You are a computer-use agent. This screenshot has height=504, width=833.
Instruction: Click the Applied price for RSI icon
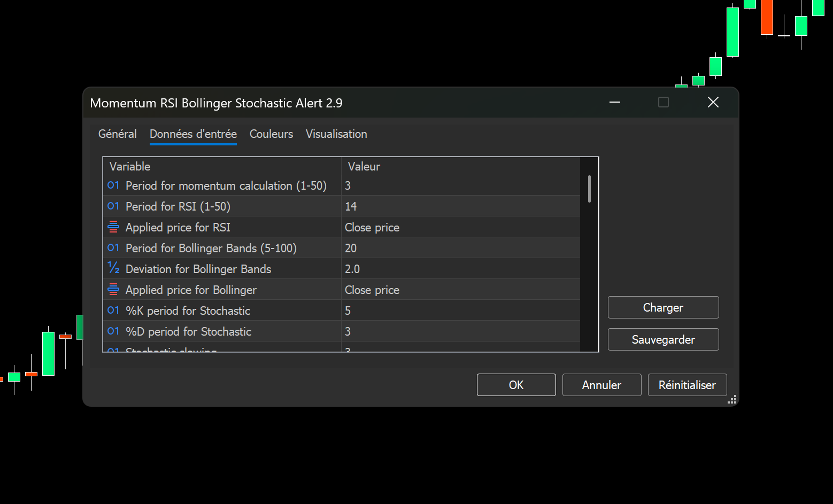click(113, 227)
